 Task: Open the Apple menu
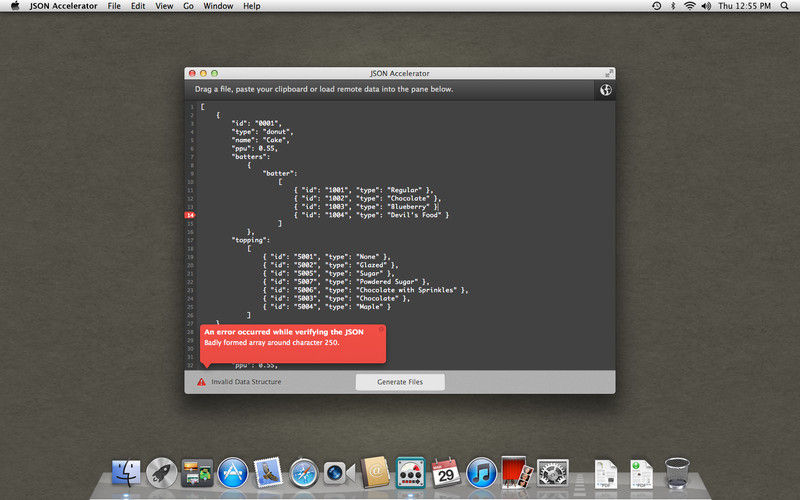click(x=15, y=6)
